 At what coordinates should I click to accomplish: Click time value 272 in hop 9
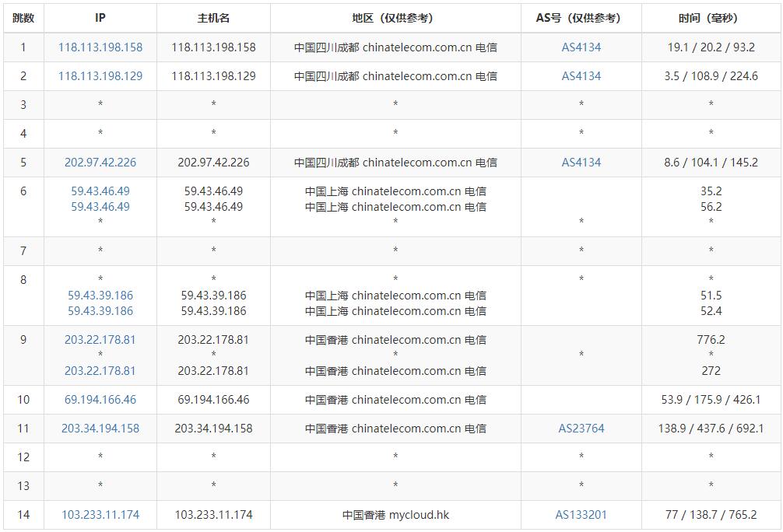point(711,371)
